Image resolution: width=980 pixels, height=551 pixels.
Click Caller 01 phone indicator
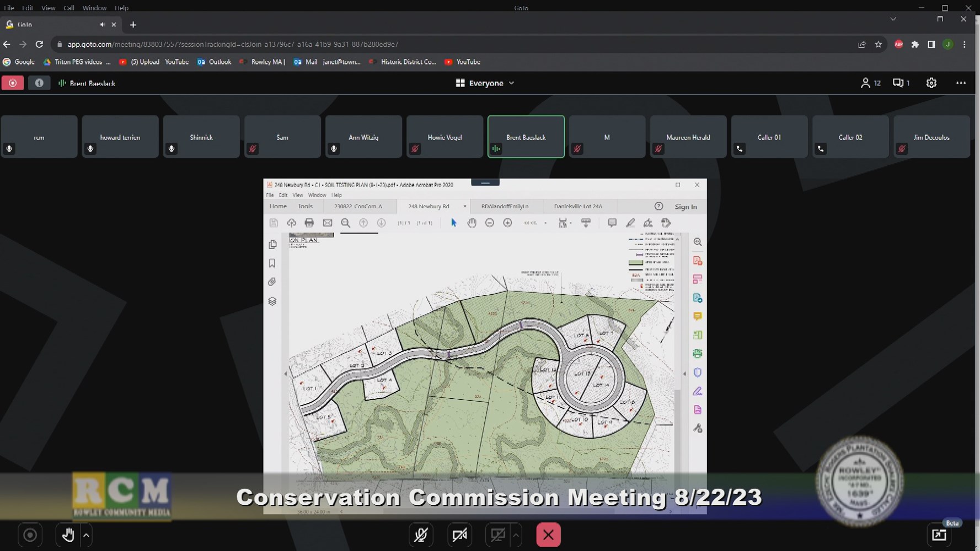(740, 149)
